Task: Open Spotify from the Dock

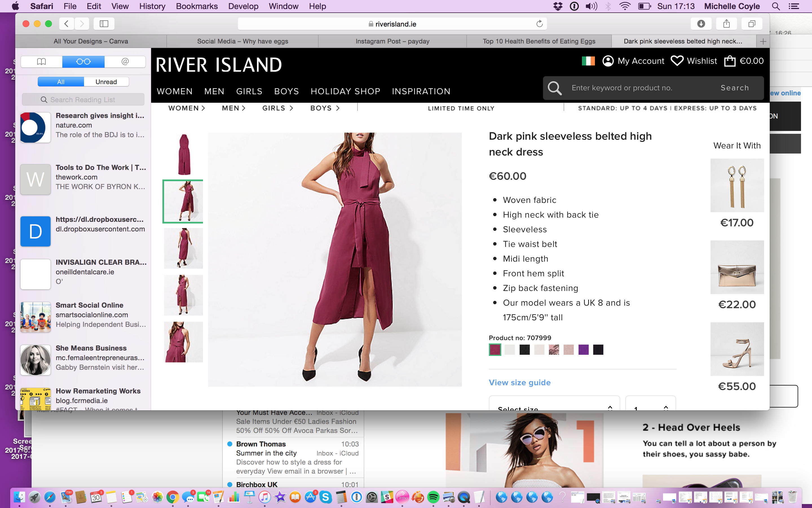Action: point(433,497)
